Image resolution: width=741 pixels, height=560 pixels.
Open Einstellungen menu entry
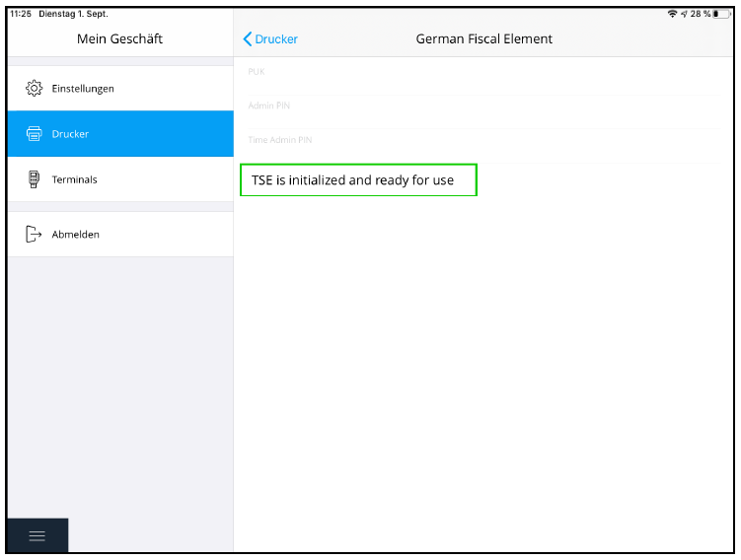(x=120, y=89)
